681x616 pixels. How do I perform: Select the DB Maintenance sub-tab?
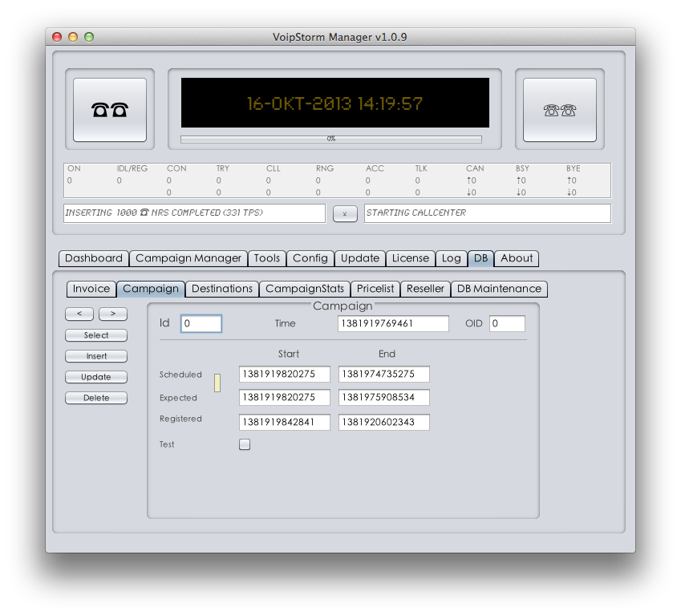pos(499,289)
